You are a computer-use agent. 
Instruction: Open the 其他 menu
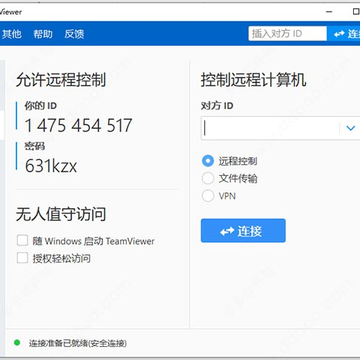pyautogui.click(x=12, y=34)
